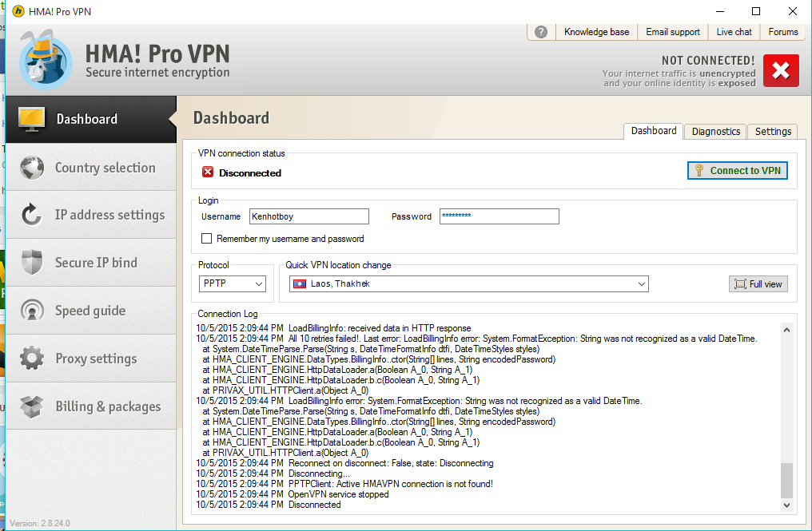Click the red Disconnected status icon
Screen dimensions: 812x531
pyautogui.click(x=208, y=172)
